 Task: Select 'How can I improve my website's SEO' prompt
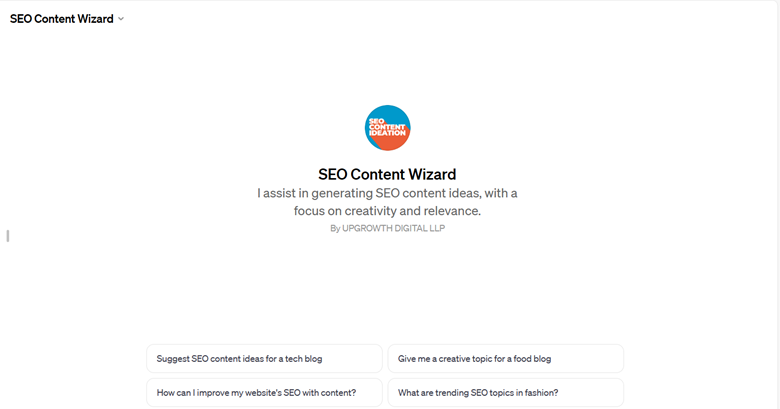pos(264,393)
